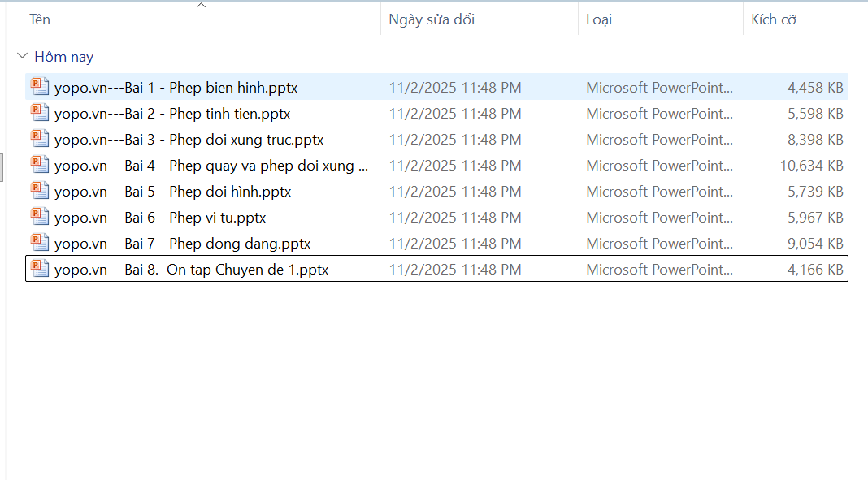
Task: Click the PowerPoint icon for Bai 5 file
Action: (x=40, y=191)
